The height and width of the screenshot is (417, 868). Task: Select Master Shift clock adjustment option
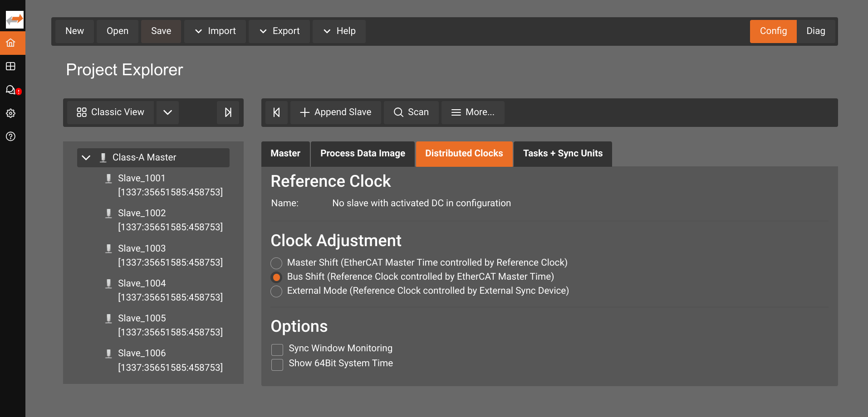click(x=276, y=263)
